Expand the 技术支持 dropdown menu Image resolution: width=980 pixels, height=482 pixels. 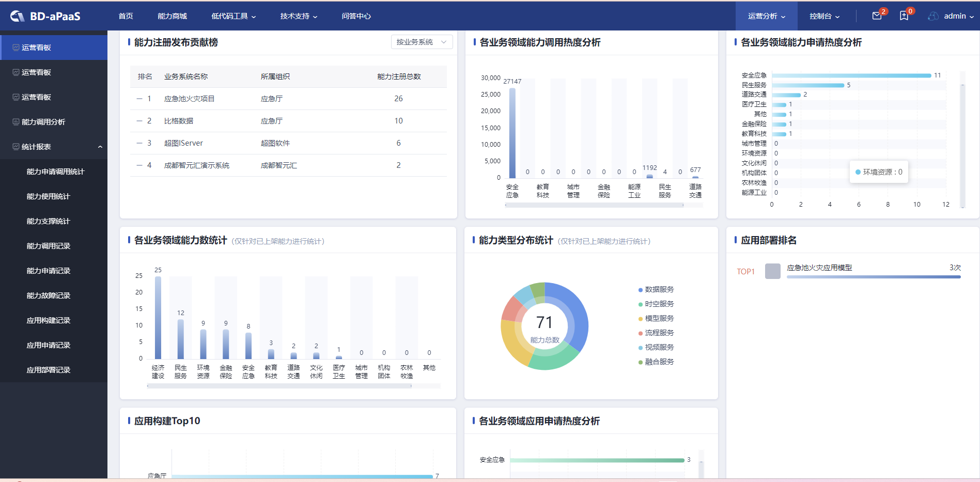click(299, 16)
